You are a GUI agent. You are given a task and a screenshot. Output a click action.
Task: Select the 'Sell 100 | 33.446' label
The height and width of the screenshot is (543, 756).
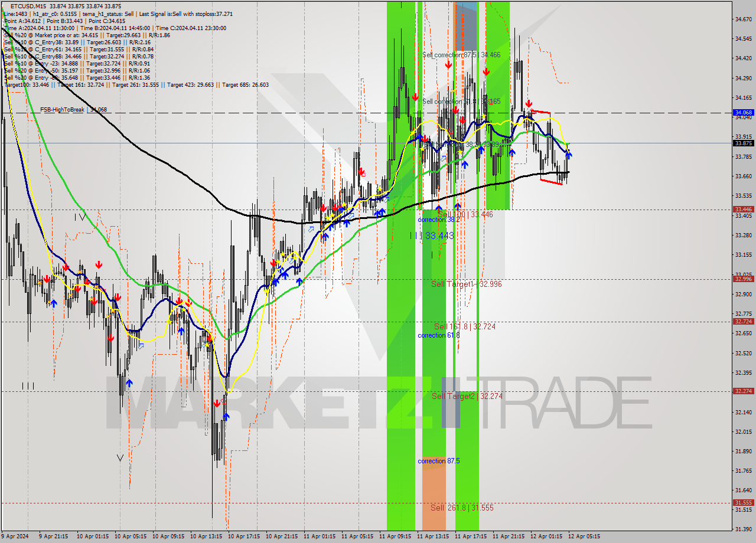click(x=465, y=215)
